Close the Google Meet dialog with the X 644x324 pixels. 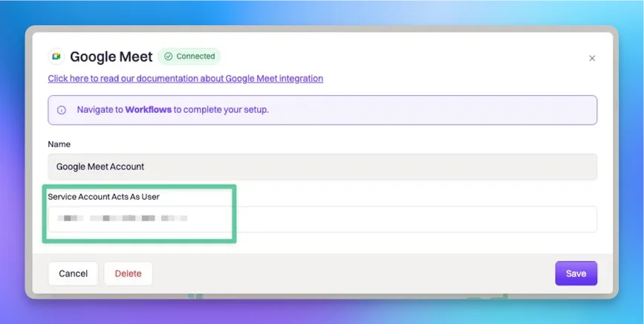click(x=592, y=58)
